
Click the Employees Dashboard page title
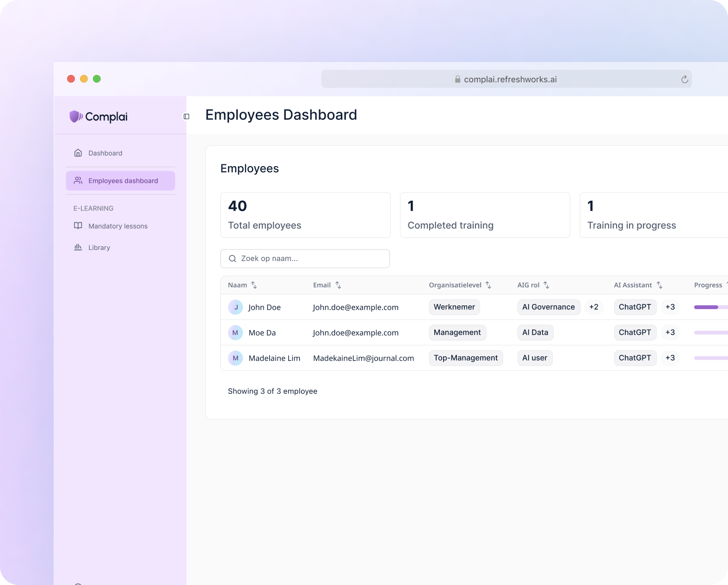[281, 115]
